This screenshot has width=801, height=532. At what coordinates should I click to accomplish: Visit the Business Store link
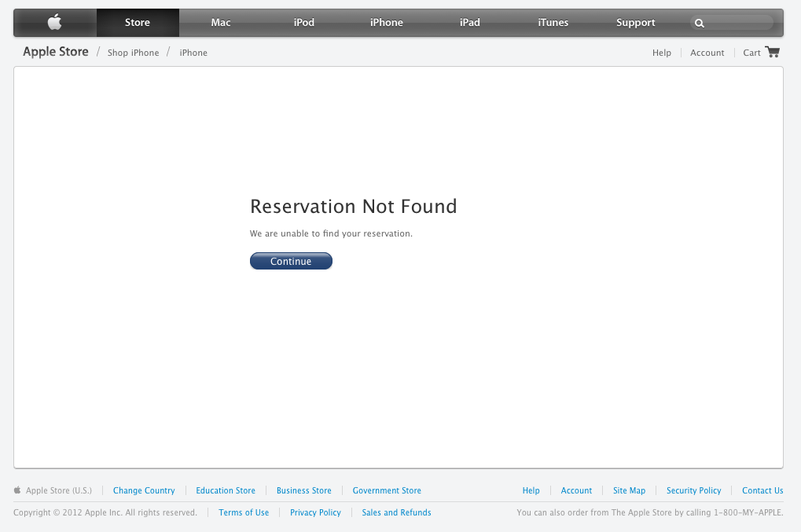(304, 490)
